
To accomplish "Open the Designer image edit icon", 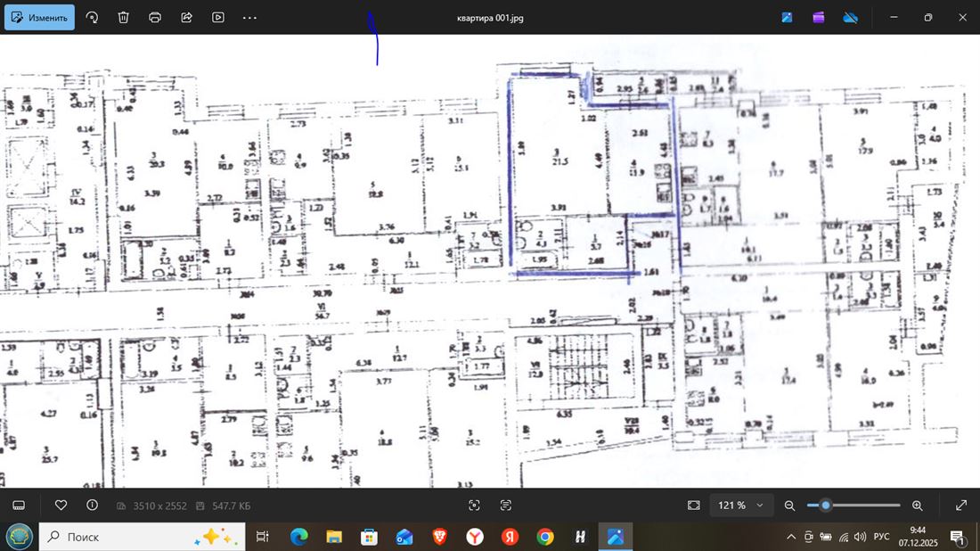I will pos(788,17).
